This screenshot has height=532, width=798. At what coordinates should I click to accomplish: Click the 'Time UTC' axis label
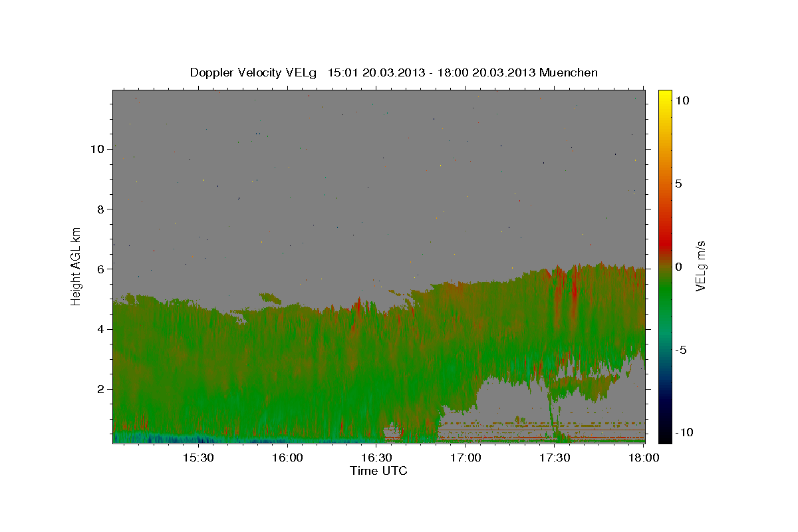(378, 471)
